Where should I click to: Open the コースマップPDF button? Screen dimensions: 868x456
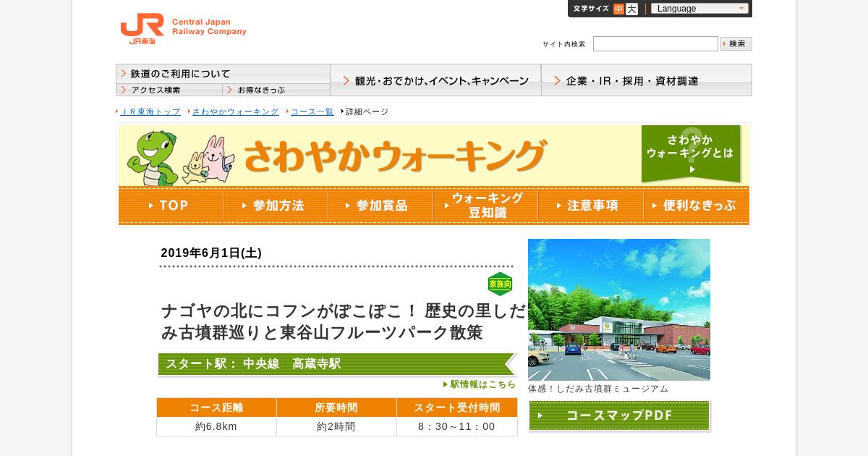tap(620, 415)
